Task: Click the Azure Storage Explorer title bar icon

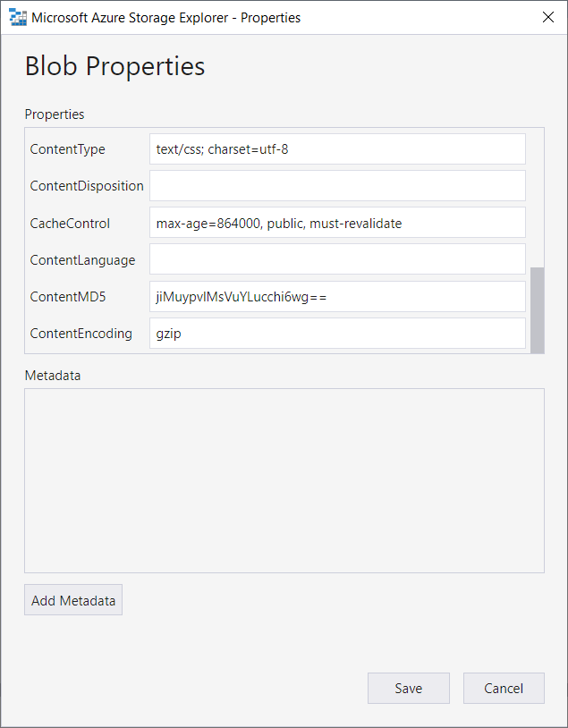Action: coord(17,17)
